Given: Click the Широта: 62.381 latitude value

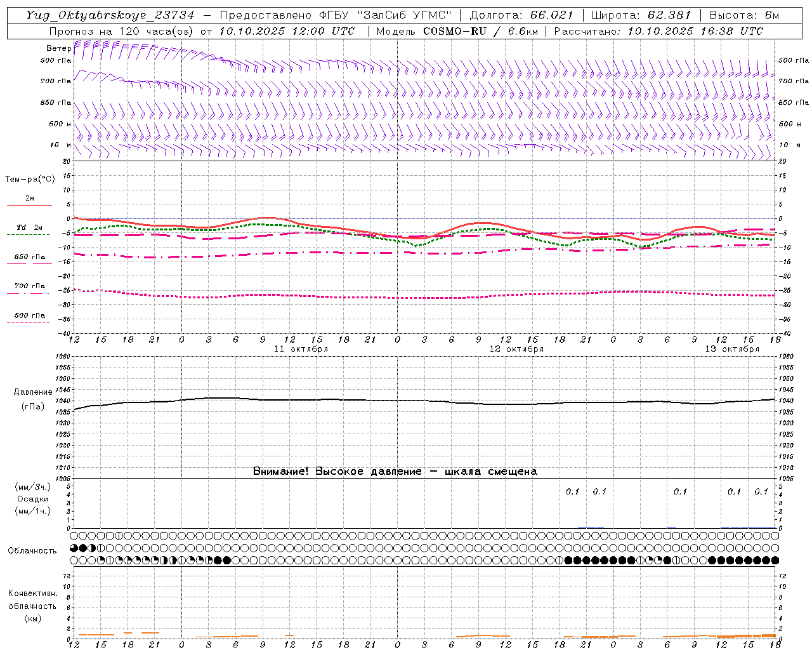Looking at the screenshot, I should [x=641, y=15].
